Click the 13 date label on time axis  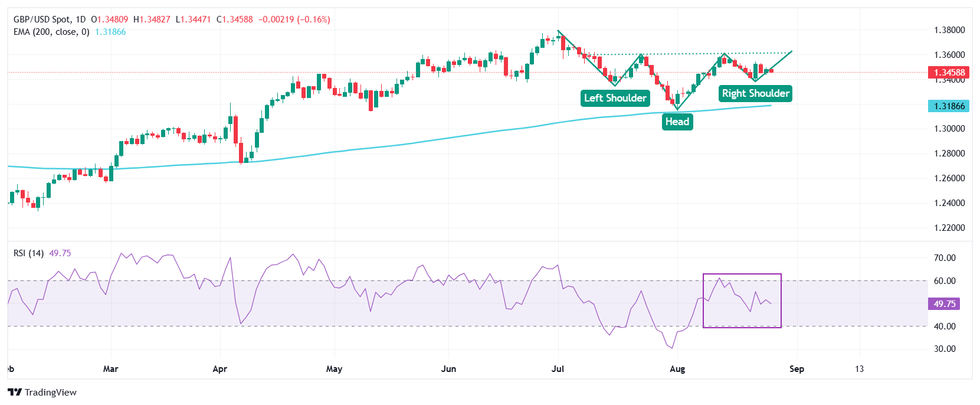point(860,369)
